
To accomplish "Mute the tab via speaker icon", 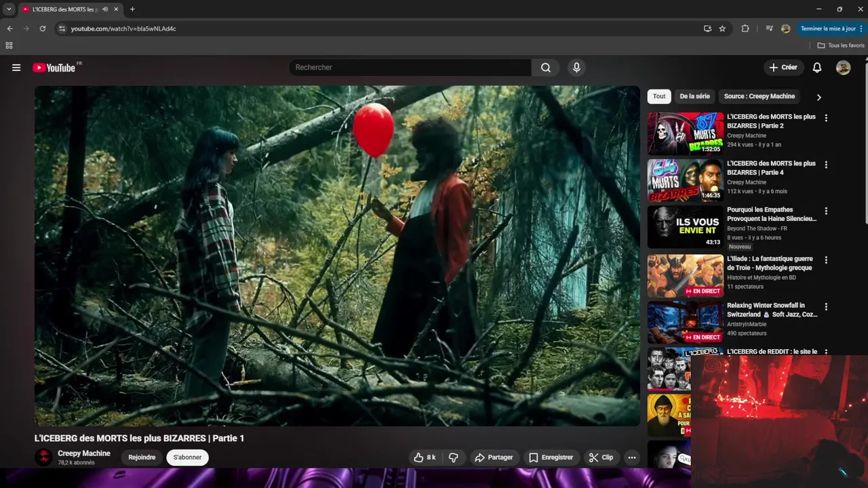I will (x=105, y=9).
